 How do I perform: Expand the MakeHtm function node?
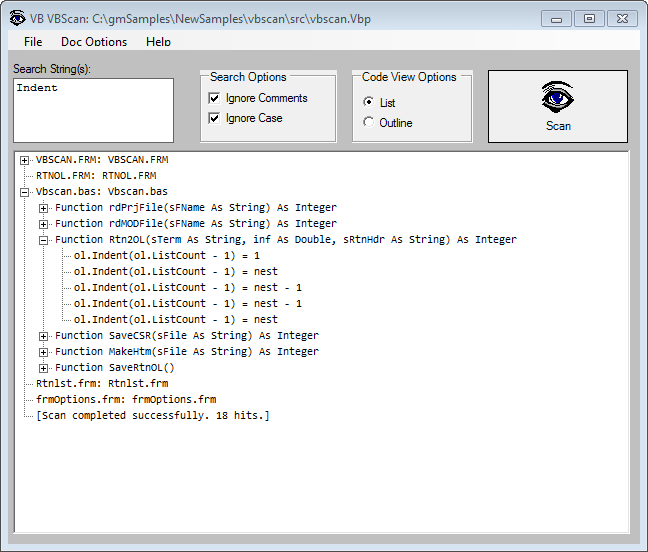(44, 351)
